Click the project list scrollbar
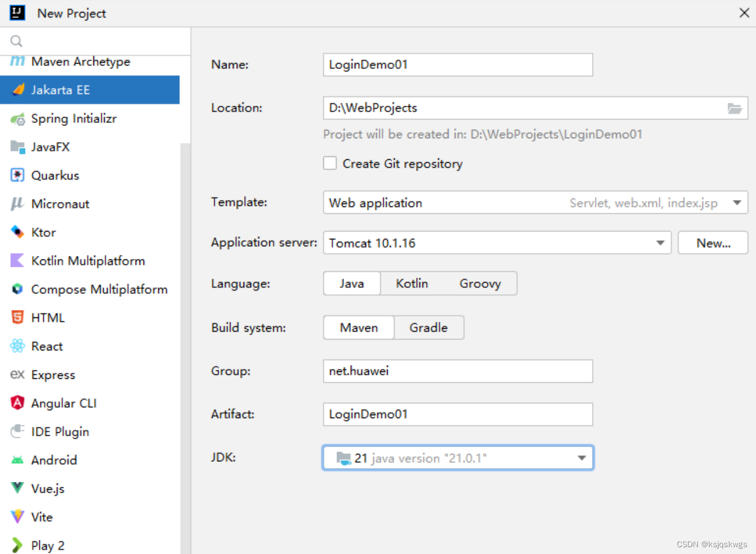Screen dimensions: 756x554 [185, 348]
